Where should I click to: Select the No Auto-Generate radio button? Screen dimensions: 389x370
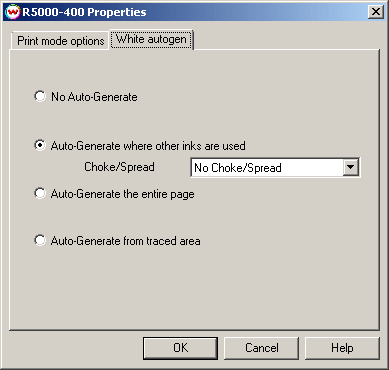40,96
